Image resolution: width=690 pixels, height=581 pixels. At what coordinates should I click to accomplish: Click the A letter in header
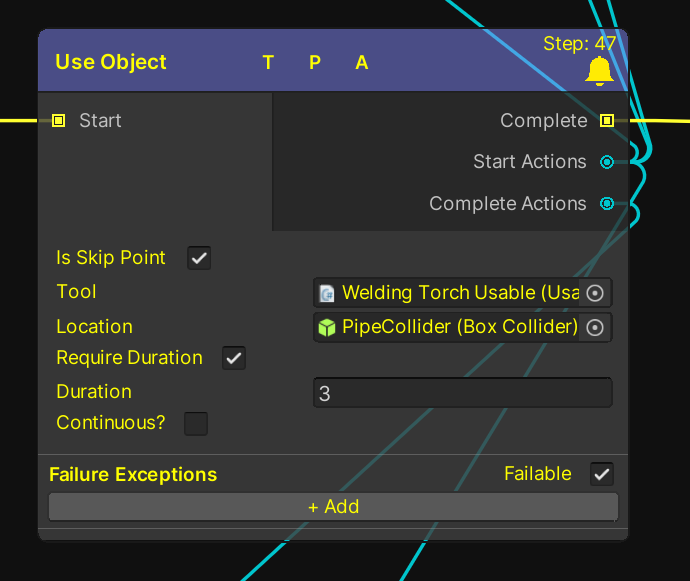pos(362,63)
